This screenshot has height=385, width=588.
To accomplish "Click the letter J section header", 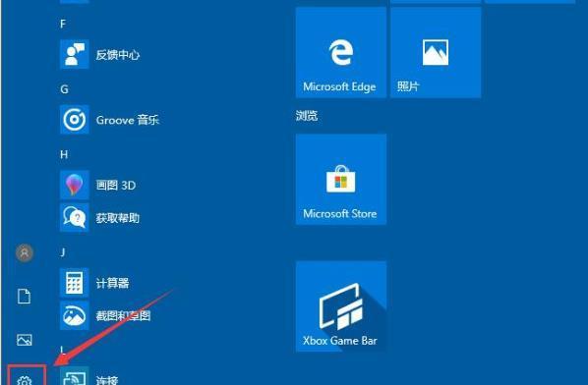I will coord(63,252).
